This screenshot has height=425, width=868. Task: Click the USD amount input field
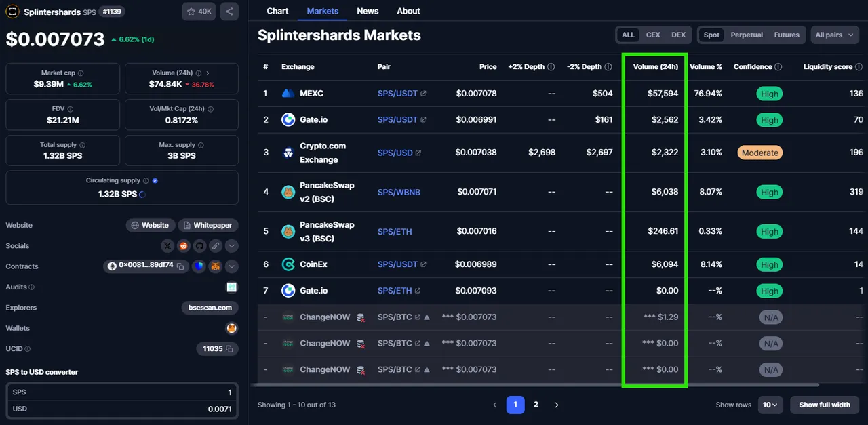(x=122, y=409)
